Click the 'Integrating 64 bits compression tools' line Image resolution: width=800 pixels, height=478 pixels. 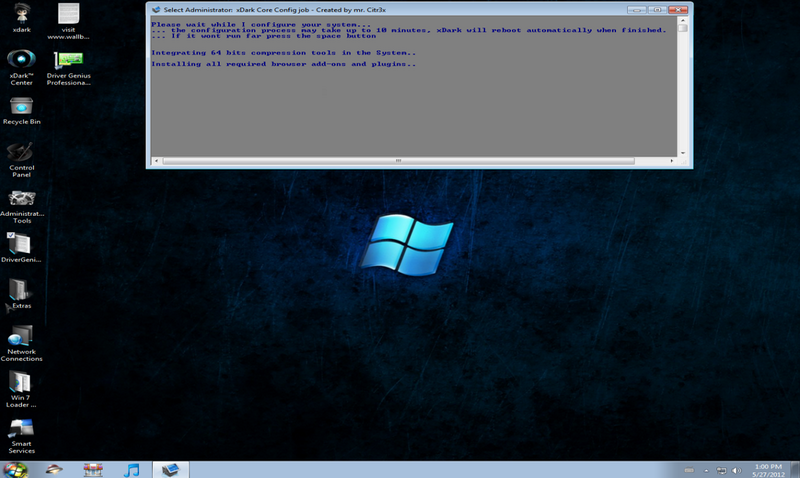pos(284,53)
